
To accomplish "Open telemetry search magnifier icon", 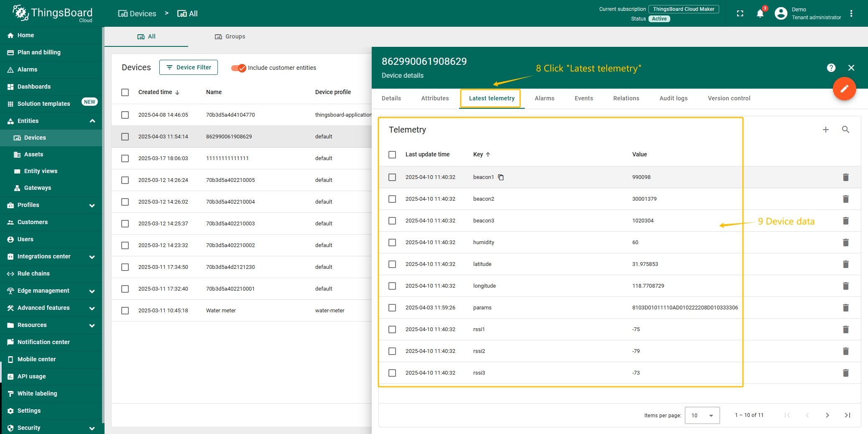I will 845,130.
